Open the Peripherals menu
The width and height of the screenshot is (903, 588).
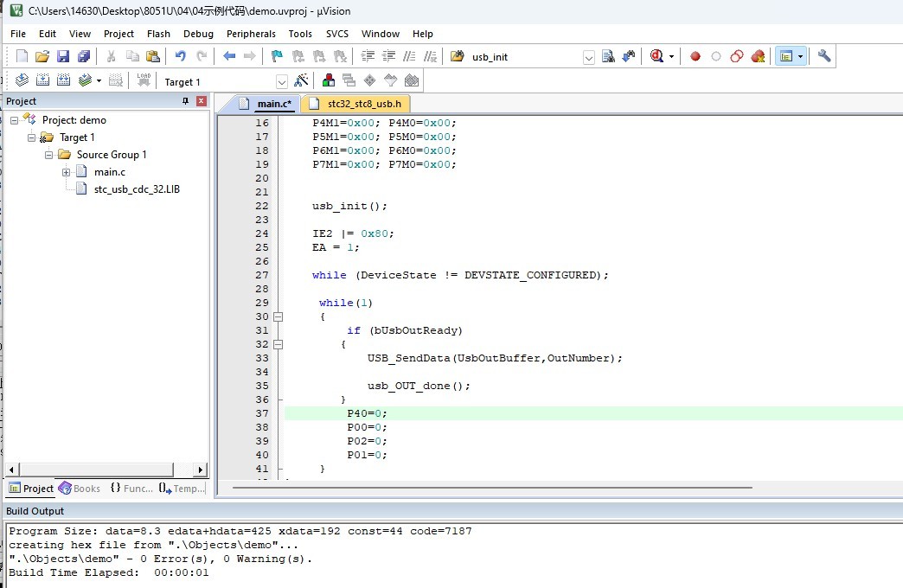coord(251,34)
